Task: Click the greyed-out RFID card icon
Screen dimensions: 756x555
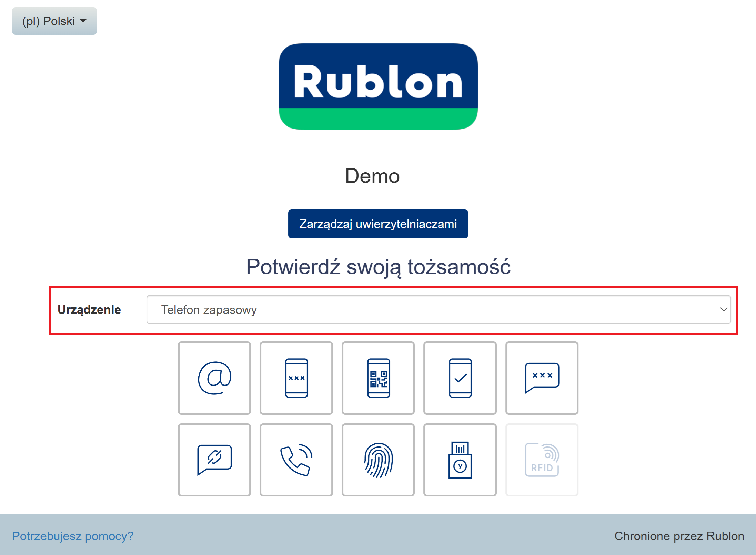Action: (x=542, y=460)
